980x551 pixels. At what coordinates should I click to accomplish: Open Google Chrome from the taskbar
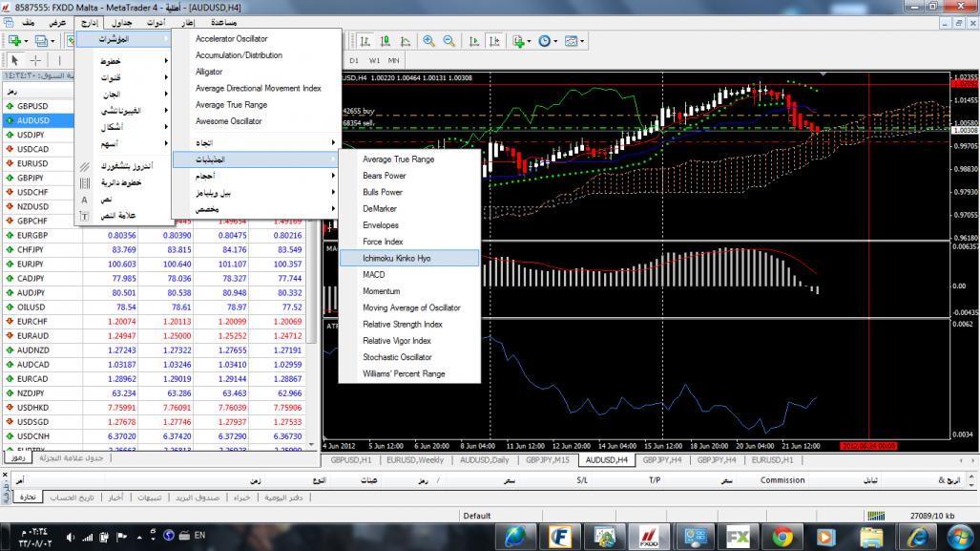click(x=782, y=536)
